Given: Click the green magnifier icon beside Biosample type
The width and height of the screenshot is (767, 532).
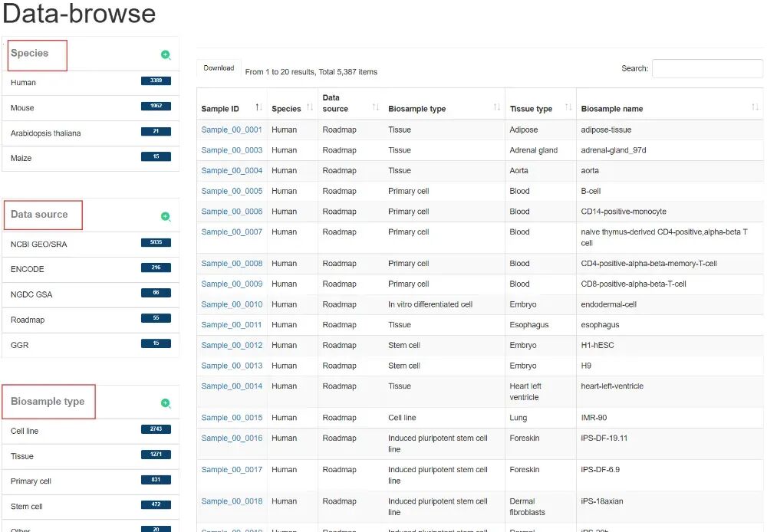Looking at the screenshot, I should 166,403.
